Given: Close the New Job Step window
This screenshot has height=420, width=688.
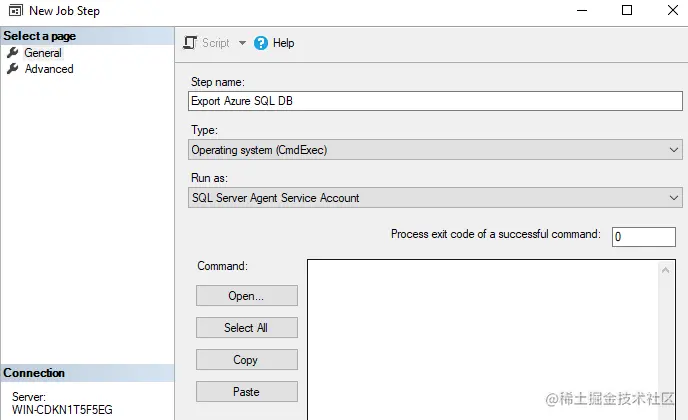Looking at the screenshot, I should [673, 10].
